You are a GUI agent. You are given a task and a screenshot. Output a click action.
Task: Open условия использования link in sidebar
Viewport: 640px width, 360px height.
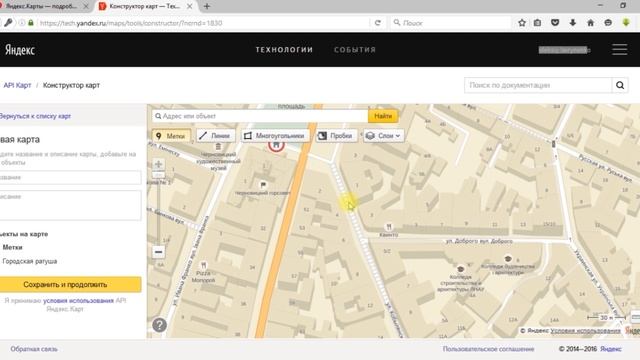click(78, 301)
